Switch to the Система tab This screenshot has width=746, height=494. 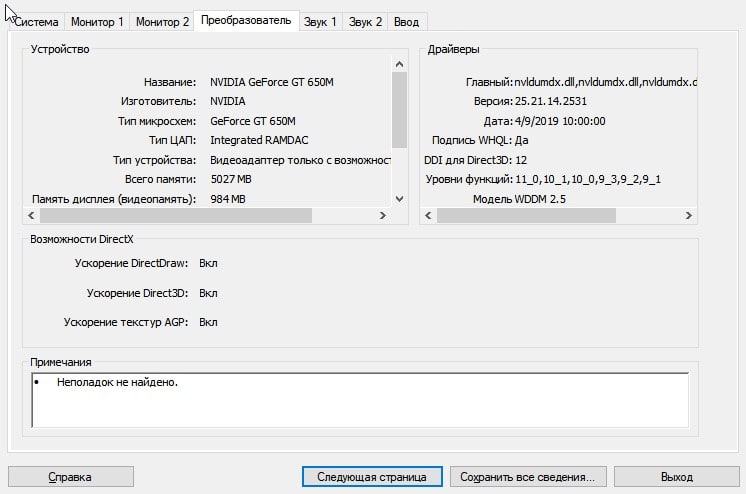[x=36, y=22]
